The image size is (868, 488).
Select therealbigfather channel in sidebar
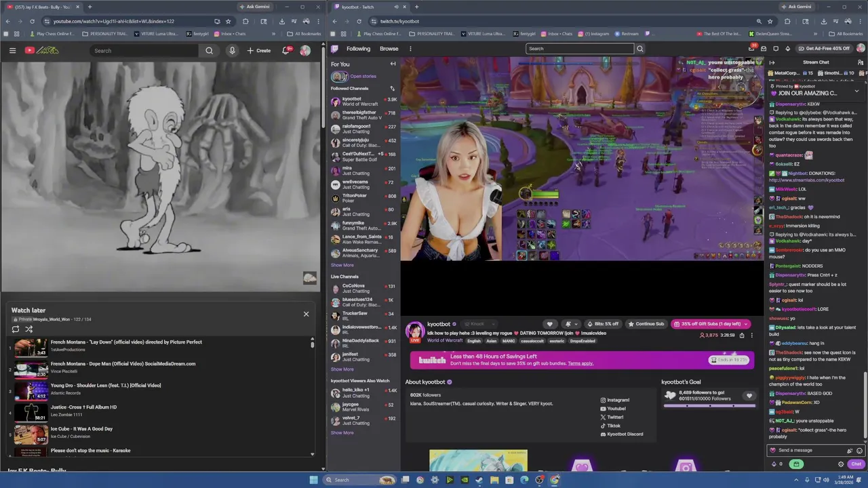pos(363,115)
